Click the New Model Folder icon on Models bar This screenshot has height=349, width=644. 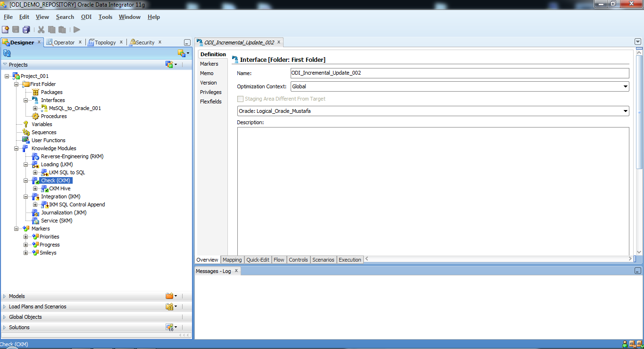point(170,296)
